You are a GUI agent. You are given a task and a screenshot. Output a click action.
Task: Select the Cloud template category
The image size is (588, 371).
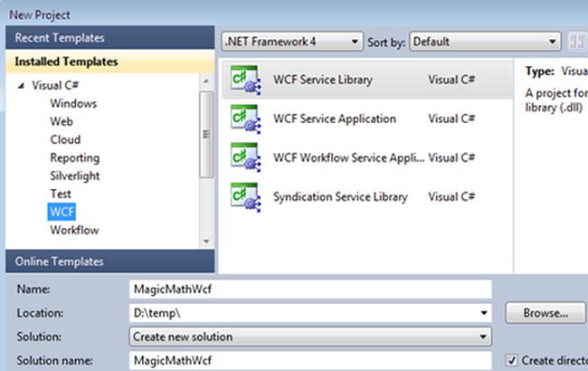pyautogui.click(x=65, y=139)
